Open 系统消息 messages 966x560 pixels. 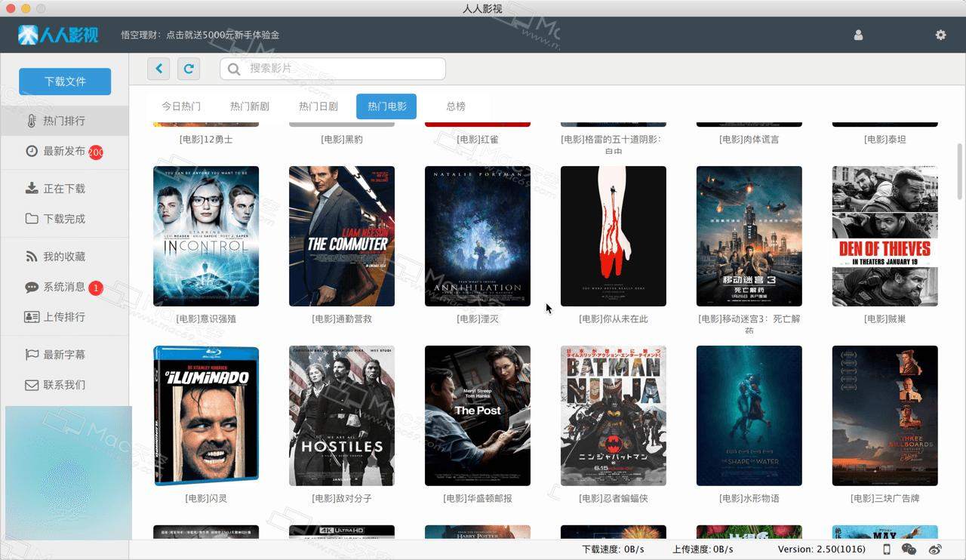[x=64, y=287]
